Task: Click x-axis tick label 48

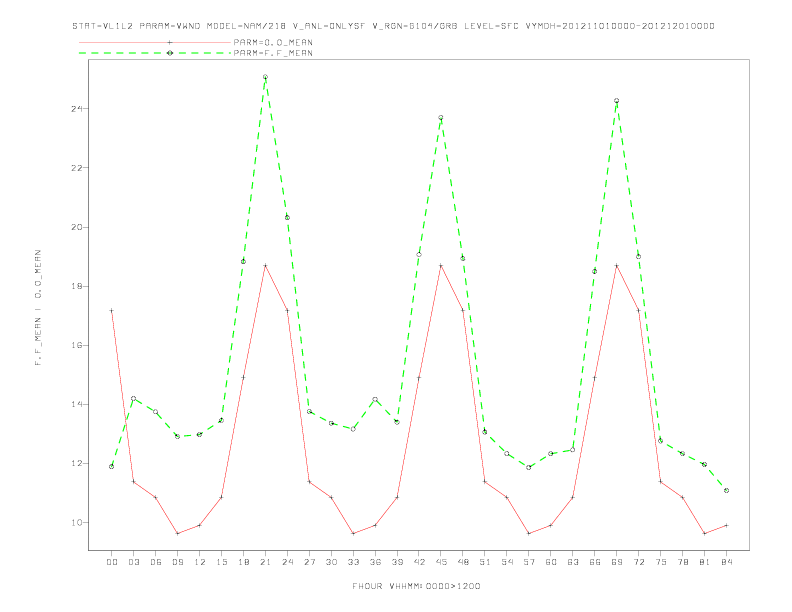Action: (x=463, y=562)
